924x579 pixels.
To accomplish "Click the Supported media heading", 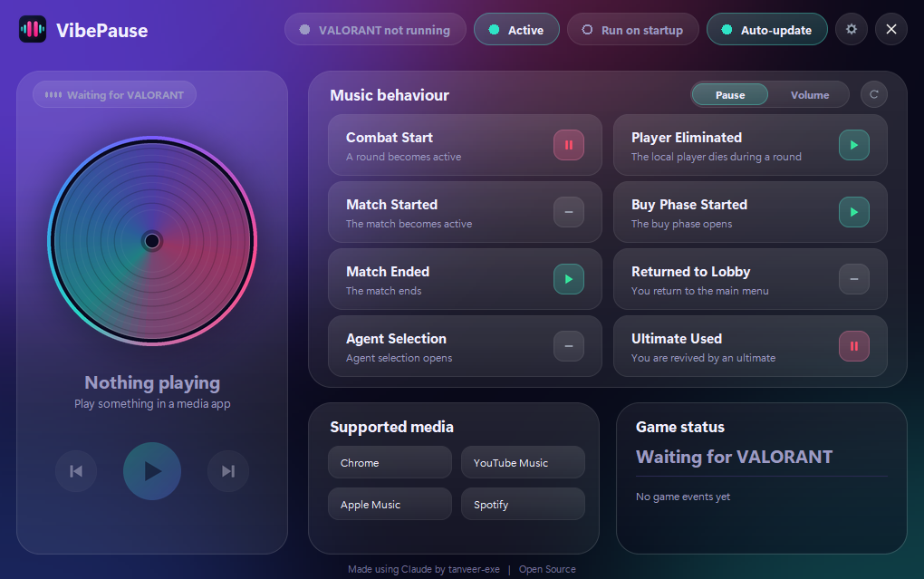I will (392, 427).
